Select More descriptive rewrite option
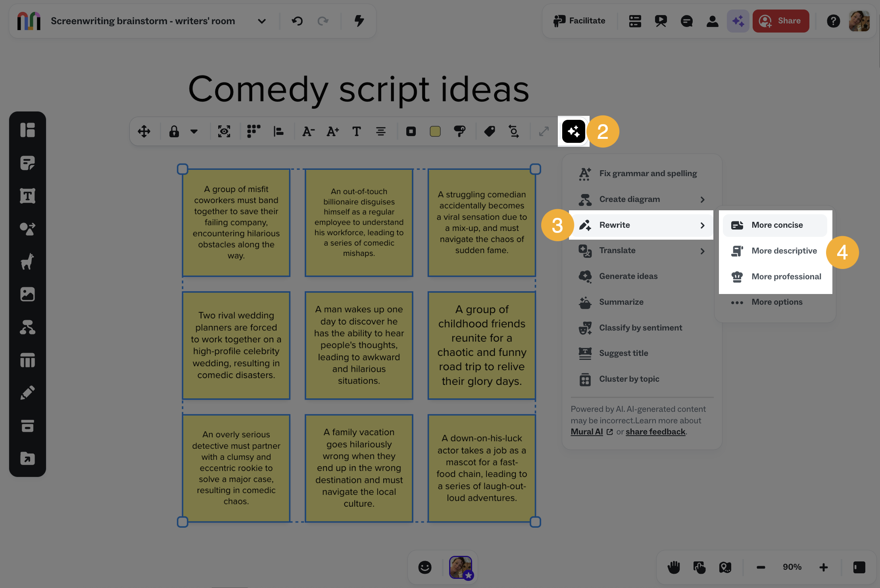 point(775,251)
